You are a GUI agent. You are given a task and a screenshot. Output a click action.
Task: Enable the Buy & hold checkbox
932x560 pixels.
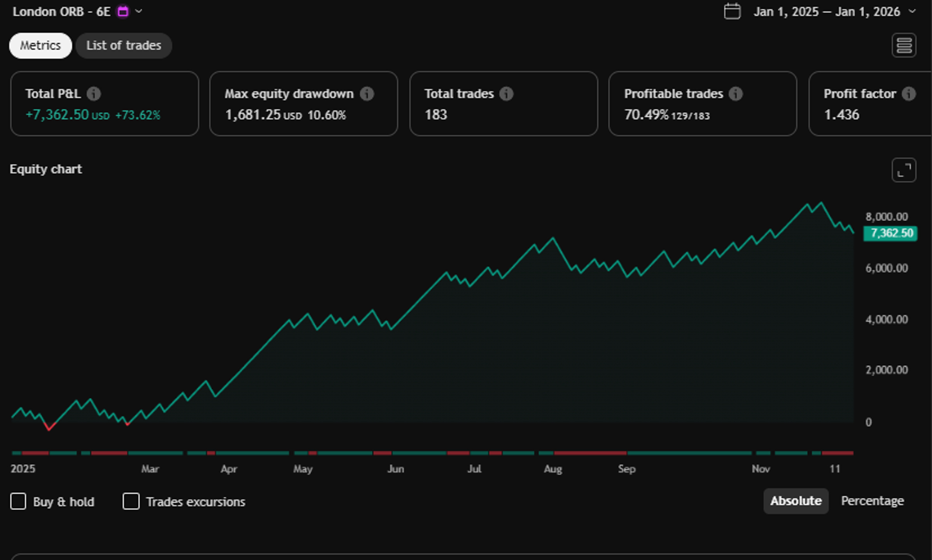coord(18,501)
